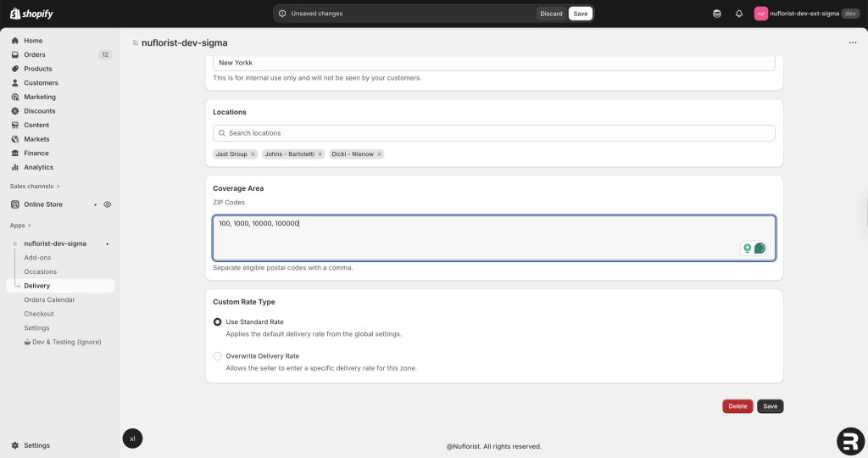The width and height of the screenshot is (868, 458).
Task: Click the Search locations field
Action: pos(493,133)
